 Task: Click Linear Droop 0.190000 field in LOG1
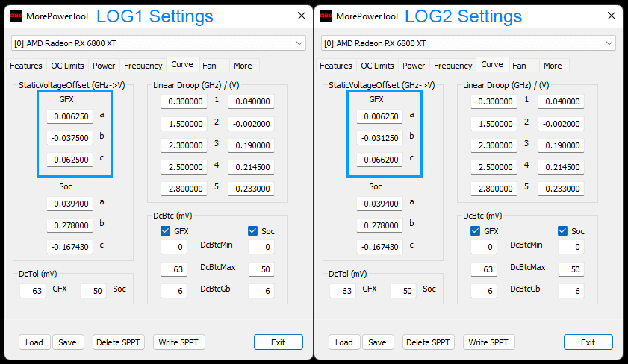[252, 145]
